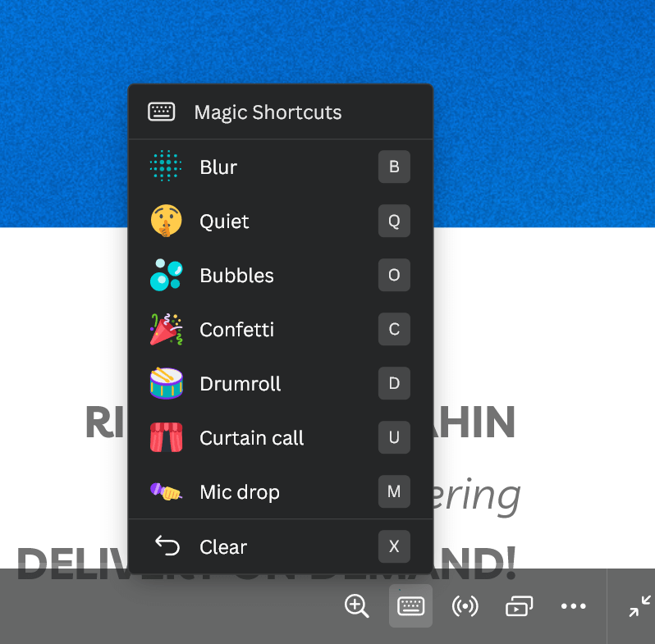Screen dimensions: 655x644
Task: Click the C shortcut key badge
Action: pyautogui.click(x=394, y=329)
